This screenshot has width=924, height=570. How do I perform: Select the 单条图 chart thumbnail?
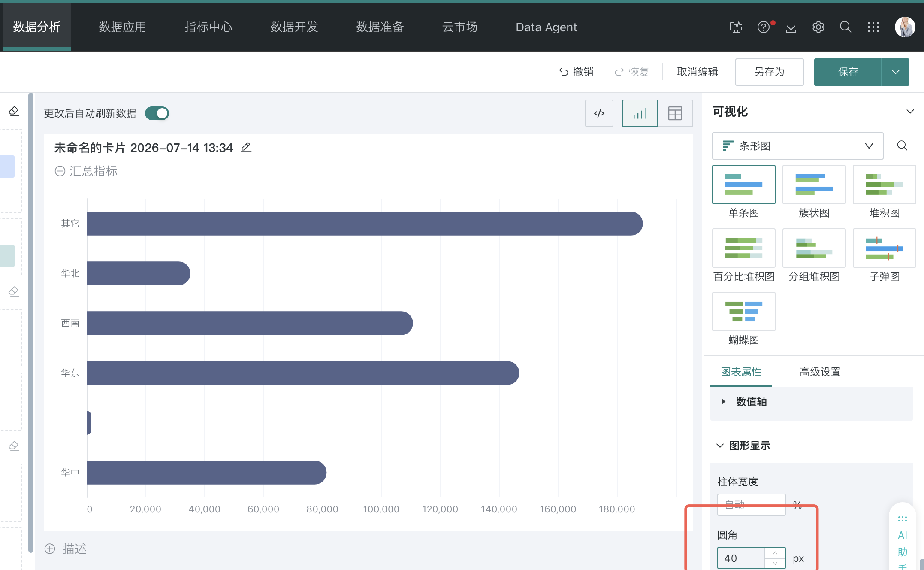pos(744,185)
